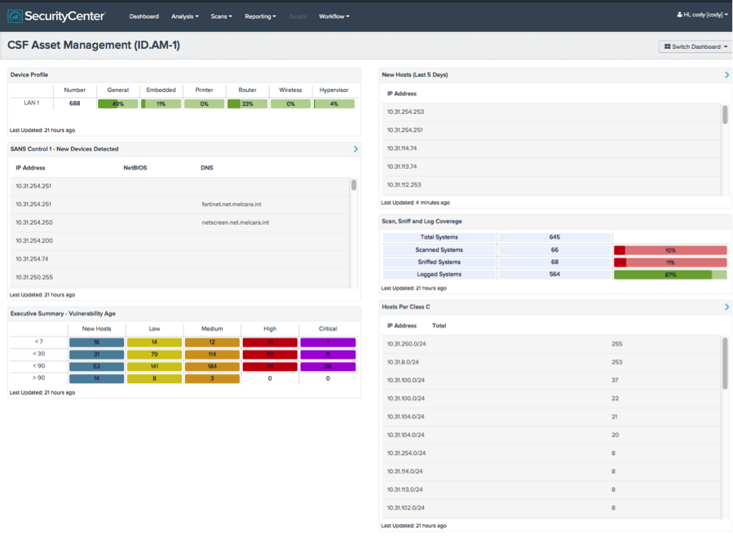The height and width of the screenshot is (560, 733).
Task: Click High vulnerability cell for <7 days
Action: click(x=270, y=342)
